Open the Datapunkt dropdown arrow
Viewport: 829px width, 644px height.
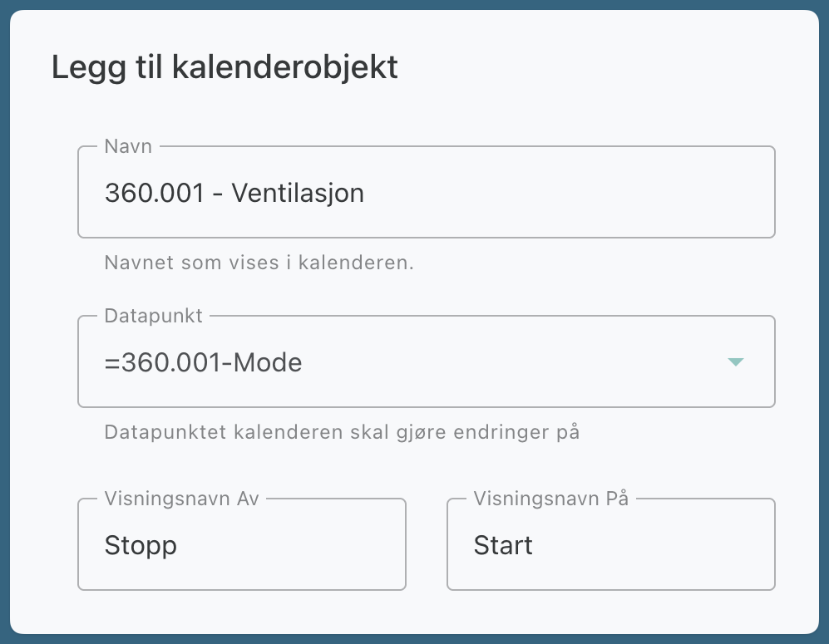(735, 362)
